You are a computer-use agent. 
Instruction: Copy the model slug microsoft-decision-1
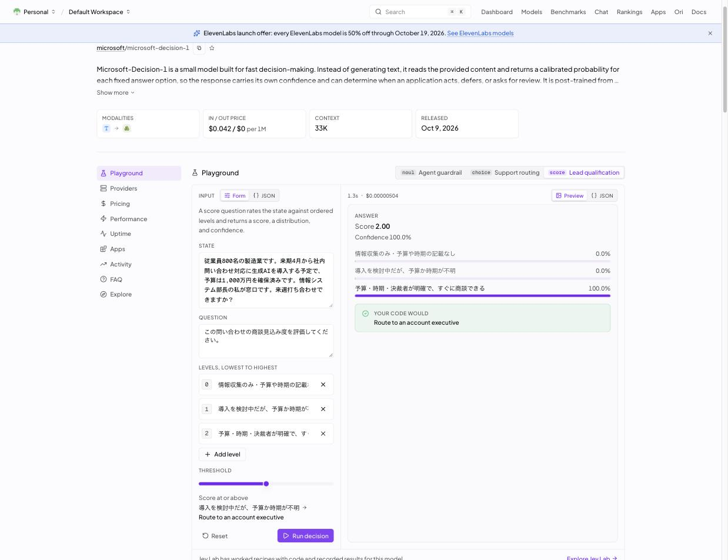tap(199, 48)
